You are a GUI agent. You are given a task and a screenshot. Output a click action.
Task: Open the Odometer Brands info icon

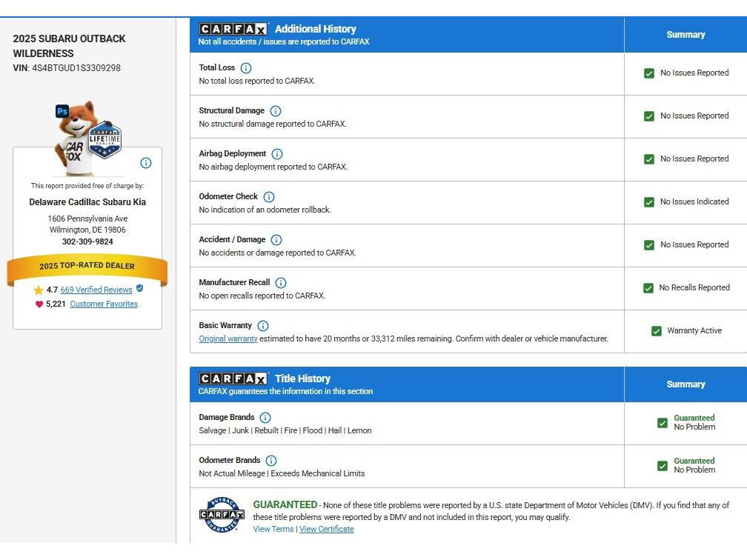pos(271,461)
